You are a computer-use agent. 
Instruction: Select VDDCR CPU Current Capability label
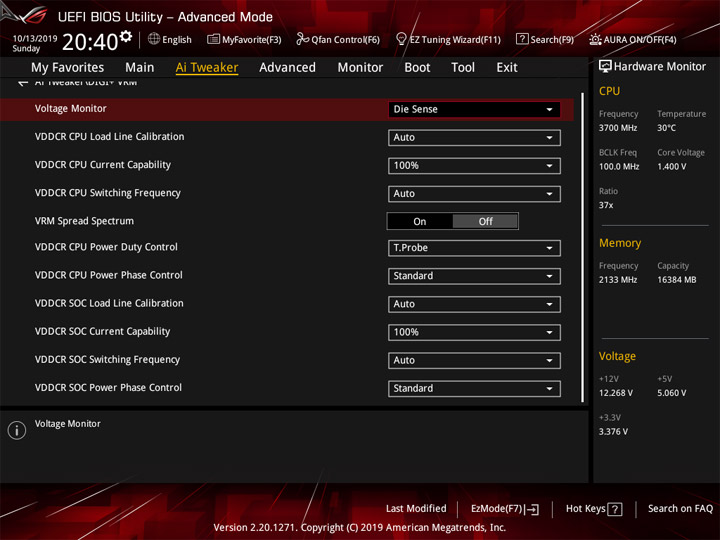click(x=103, y=165)
